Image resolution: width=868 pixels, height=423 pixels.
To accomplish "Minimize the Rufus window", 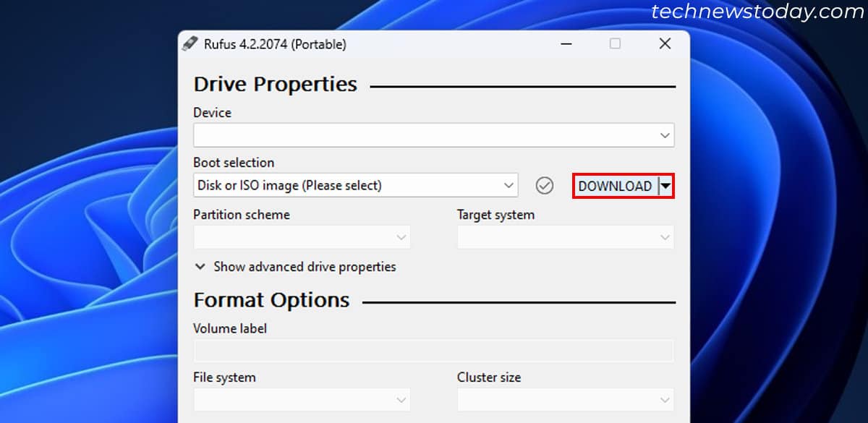I will coord(566,44).
